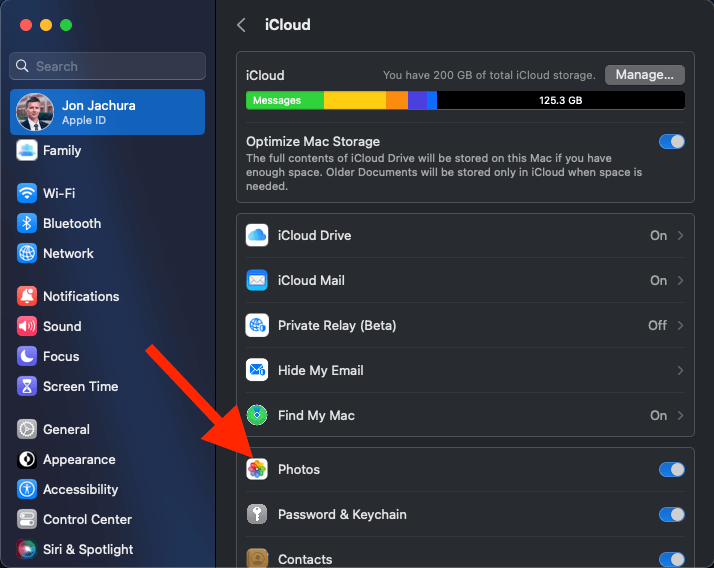Open Private Relay options chevron
This screenshot has width=714, height=568.
pos(680,326)
